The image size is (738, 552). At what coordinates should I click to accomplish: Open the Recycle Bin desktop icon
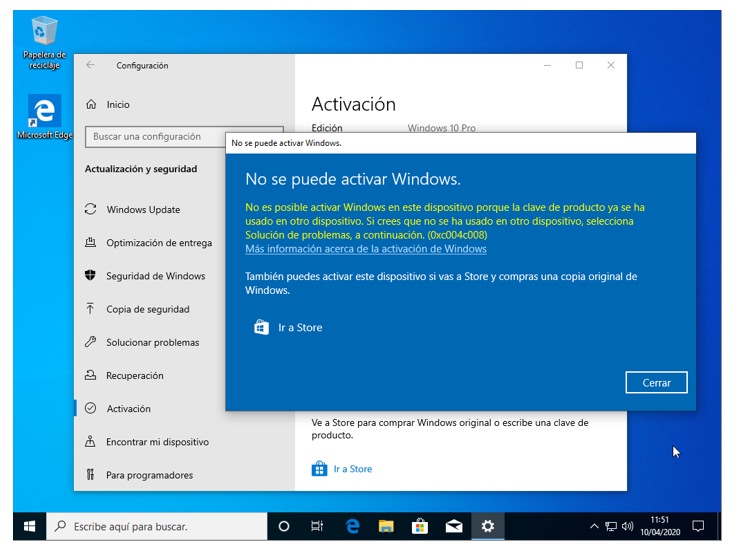44,42
